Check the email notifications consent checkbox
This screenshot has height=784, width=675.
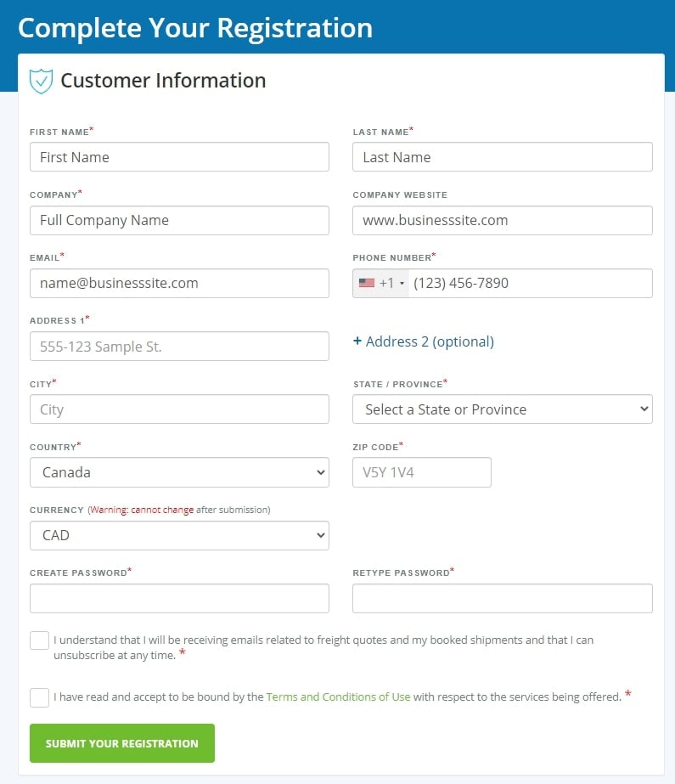tap(39, 640)
